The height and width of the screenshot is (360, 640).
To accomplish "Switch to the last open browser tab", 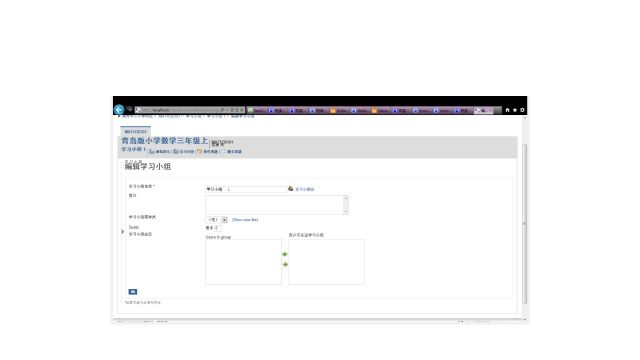I will (484, 110).
